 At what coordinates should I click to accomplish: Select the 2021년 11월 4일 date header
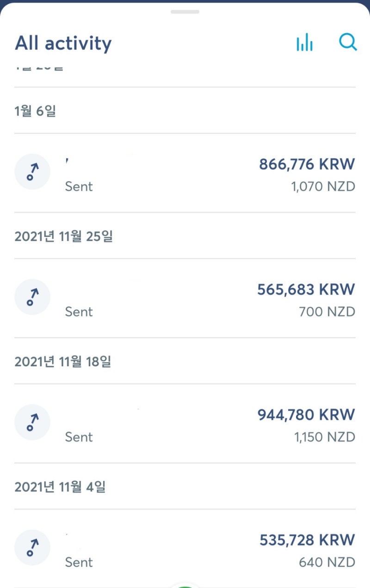[x=60, y=487]
